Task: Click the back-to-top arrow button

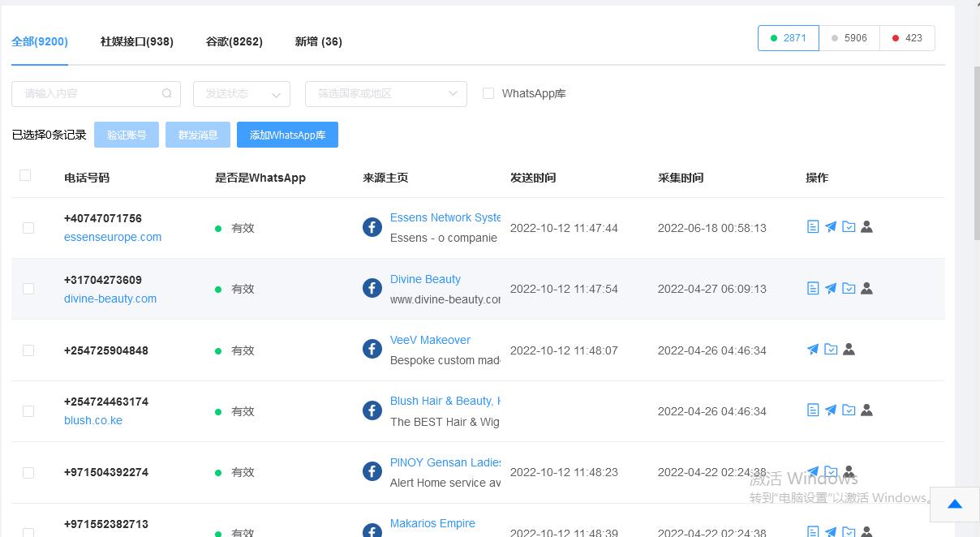Action: coord(955,504)
